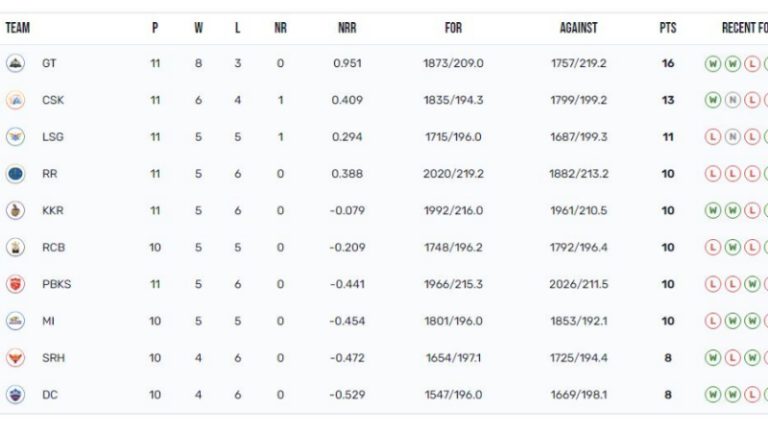Click GT's first recent form W badge
Image resolution: width=768 pixels, height=432 pixels.
pos(713,64)
